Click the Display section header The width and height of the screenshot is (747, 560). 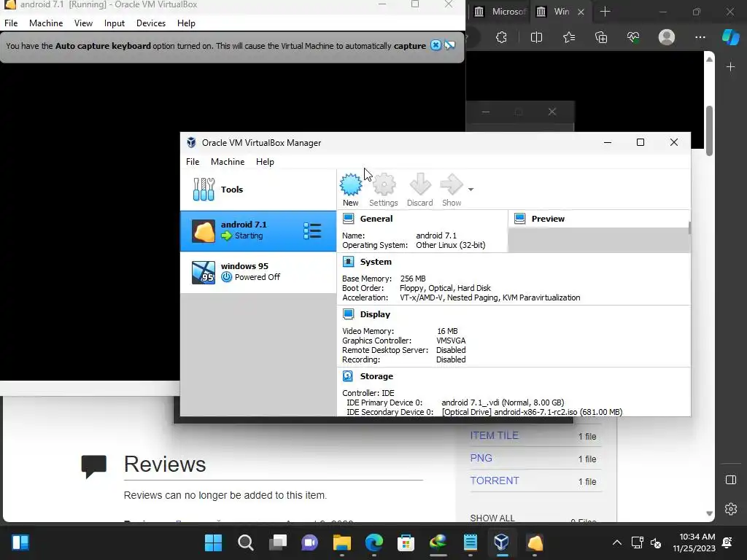375,314
